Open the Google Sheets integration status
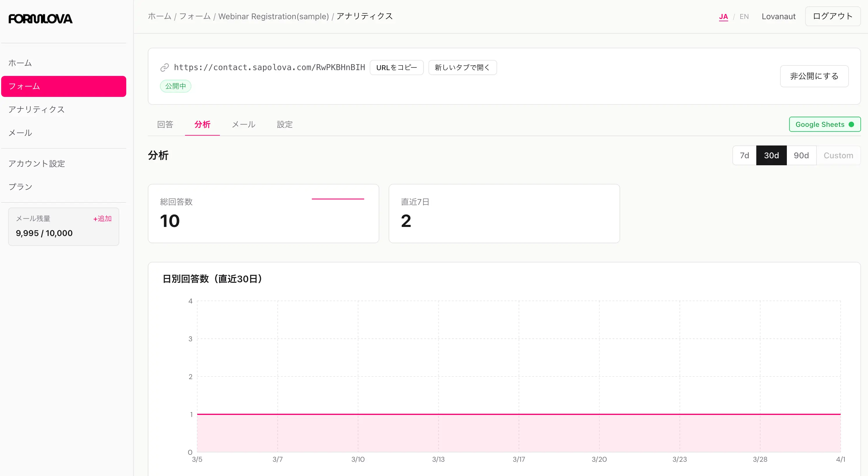The height and width of the screenshot is (476, 868). [825, 124]
